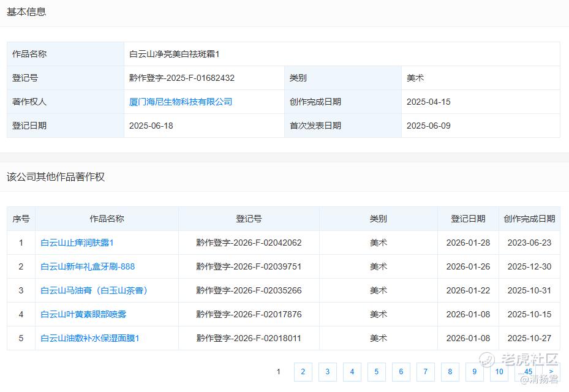Viewport: 569px width, 392px height.
Task: Jump to last page ...45
Action: (526, 372)
